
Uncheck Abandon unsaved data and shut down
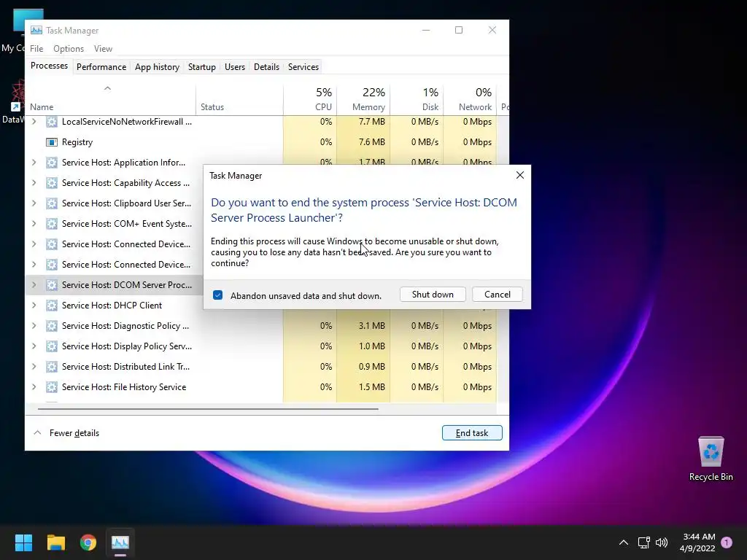[217, 295]
